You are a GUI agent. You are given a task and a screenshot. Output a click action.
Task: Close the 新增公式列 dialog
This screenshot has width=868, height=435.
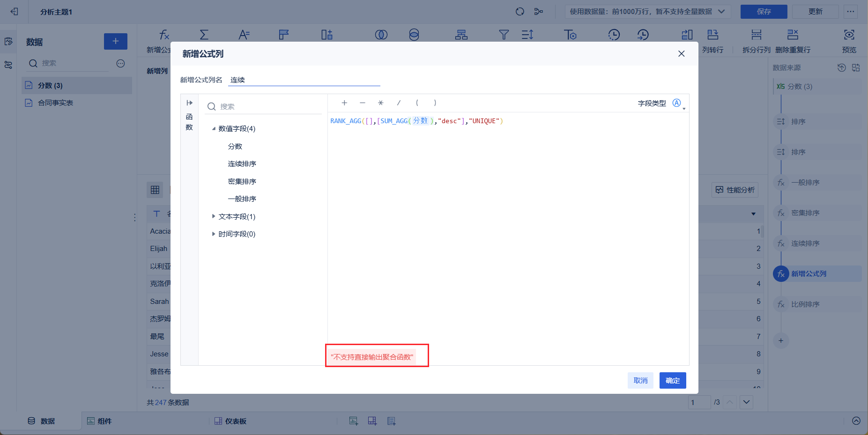[682, 54]
